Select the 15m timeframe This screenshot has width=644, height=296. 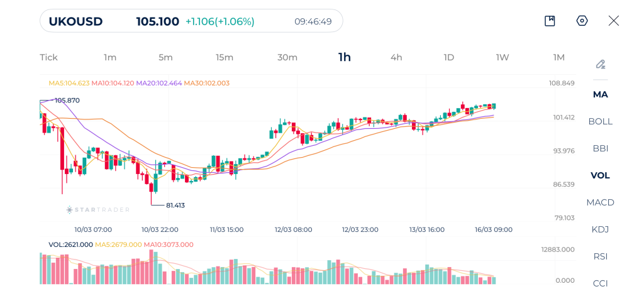click(x=225, y=57)
